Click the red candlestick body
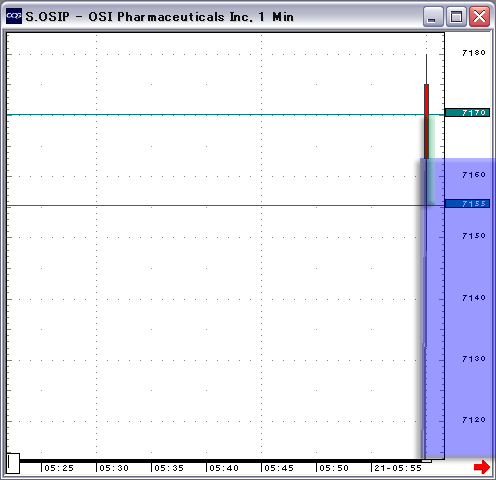 [426, 121]
